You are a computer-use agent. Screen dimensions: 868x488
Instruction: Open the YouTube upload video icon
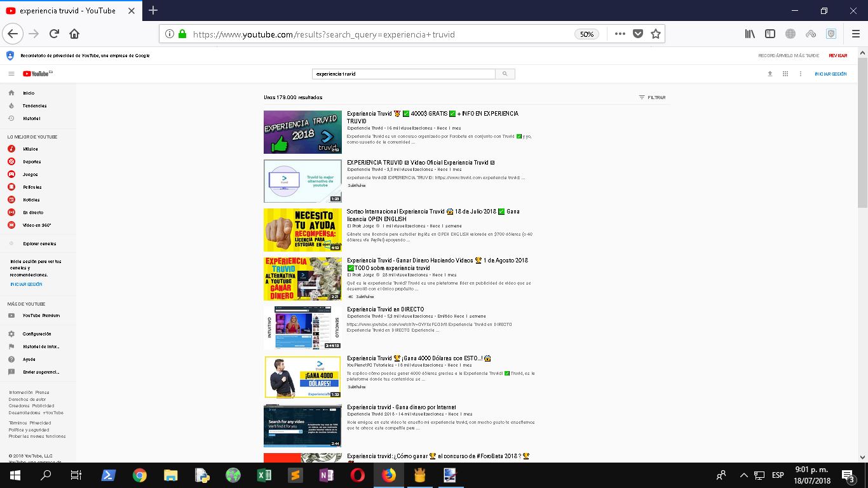770,74
